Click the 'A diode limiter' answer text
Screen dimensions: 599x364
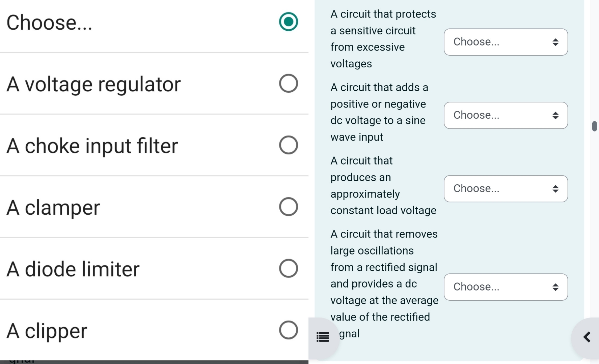(x=73, y=269)
